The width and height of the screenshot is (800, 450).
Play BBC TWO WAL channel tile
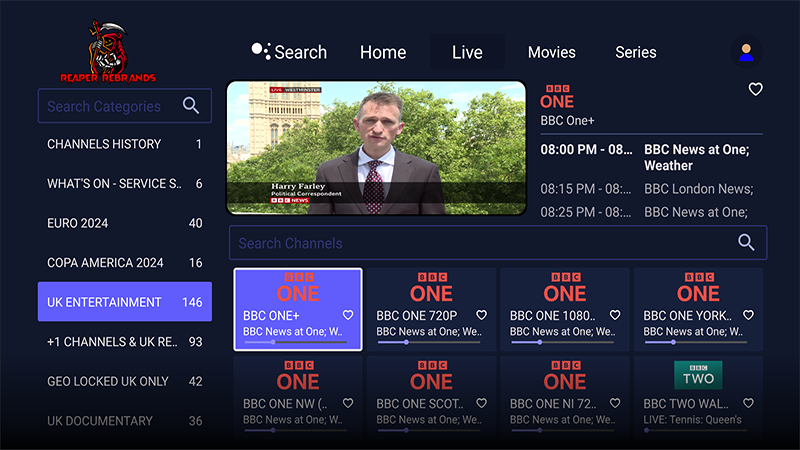[x=698, y=397]
